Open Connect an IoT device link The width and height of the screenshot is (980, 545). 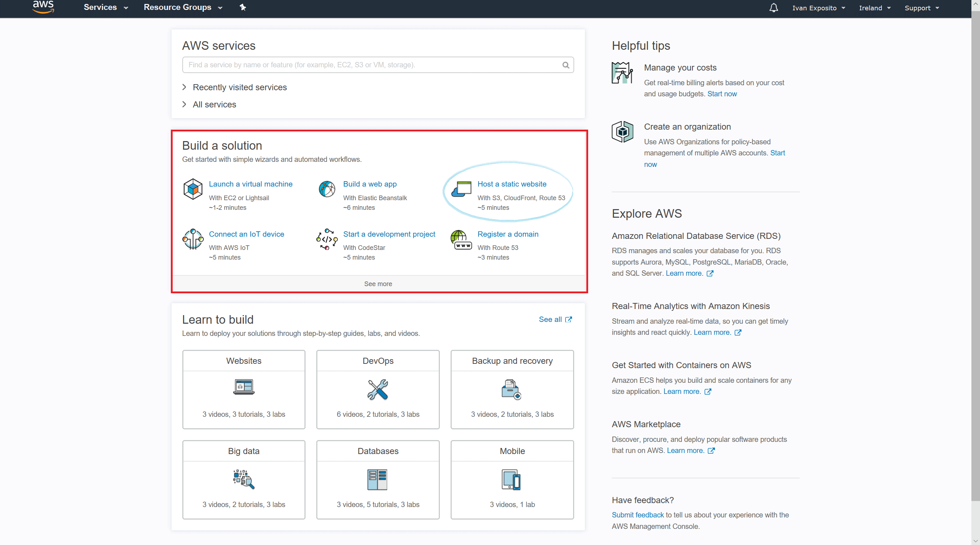[246, 234]
